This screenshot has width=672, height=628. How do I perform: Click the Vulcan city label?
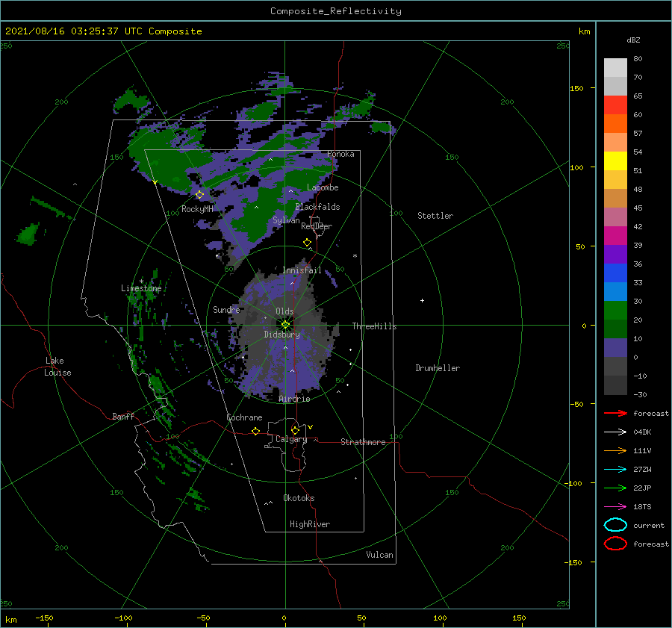(x=380, y=555)
